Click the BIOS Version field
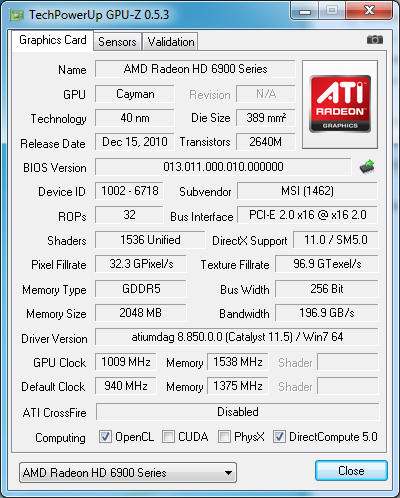This screenshot has height=498, width=400. click(223, 167)
